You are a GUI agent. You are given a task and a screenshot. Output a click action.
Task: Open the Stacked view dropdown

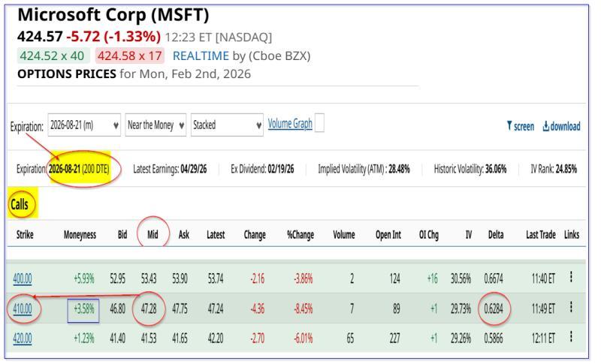pos(227,125)
